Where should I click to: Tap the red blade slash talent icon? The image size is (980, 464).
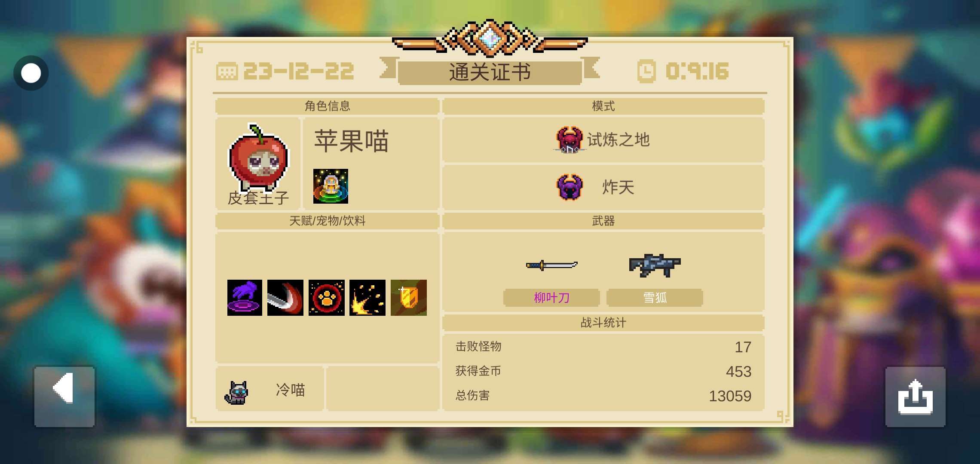(285, 298)
